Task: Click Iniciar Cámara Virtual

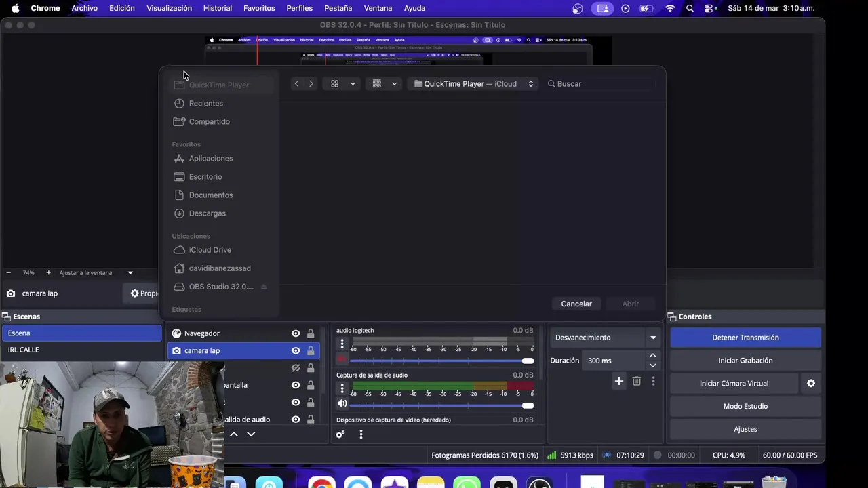Action: 734,384
